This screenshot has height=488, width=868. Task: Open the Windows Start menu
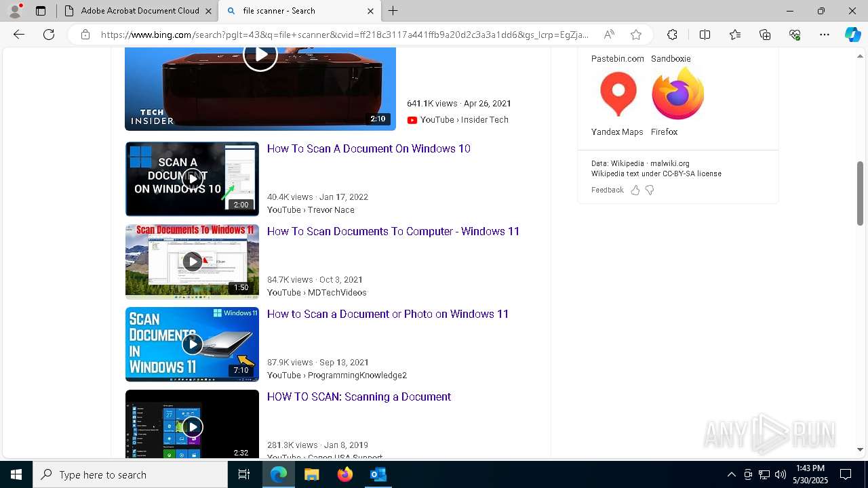[x=16, y=474]
